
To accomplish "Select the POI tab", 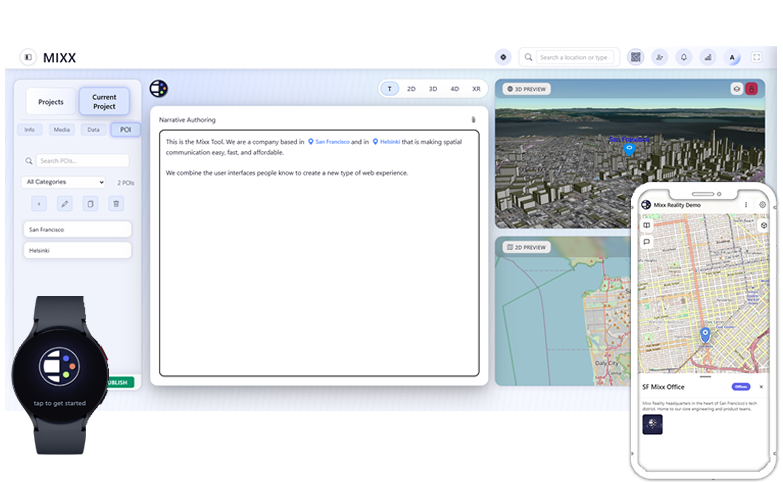I will (125, 129).
